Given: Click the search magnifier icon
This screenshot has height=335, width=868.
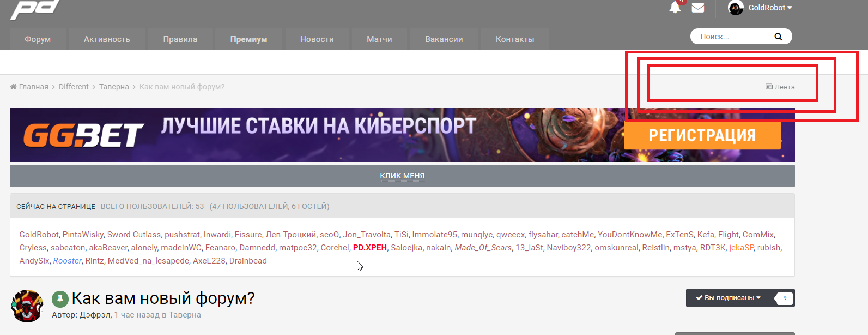Looking at the screenshot, I should pos(778,37).
